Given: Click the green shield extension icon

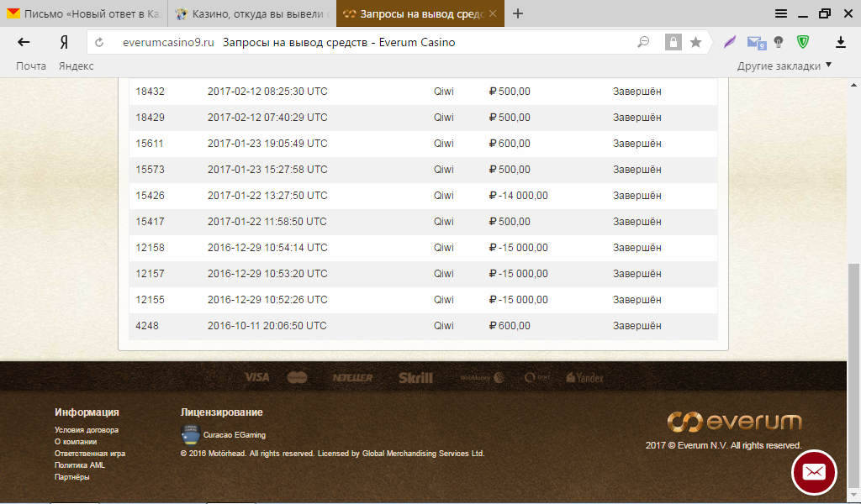Looking at the screenshot, I should (x=803, y=42).
